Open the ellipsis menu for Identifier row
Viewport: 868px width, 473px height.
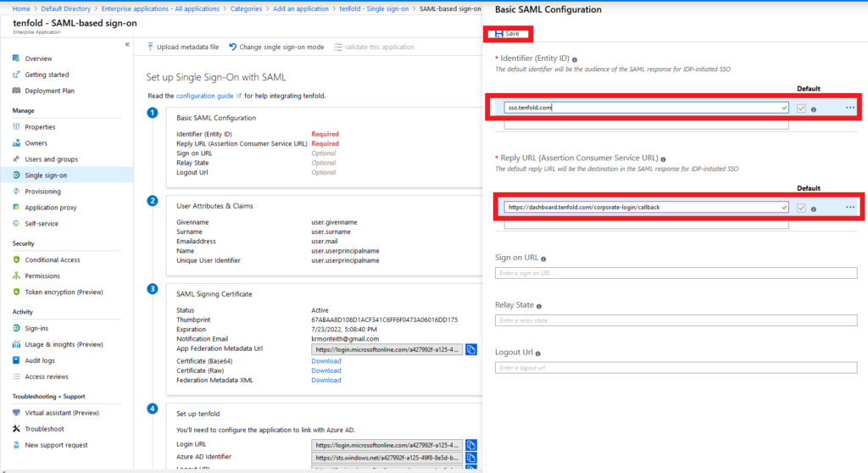tap(850, 108)
